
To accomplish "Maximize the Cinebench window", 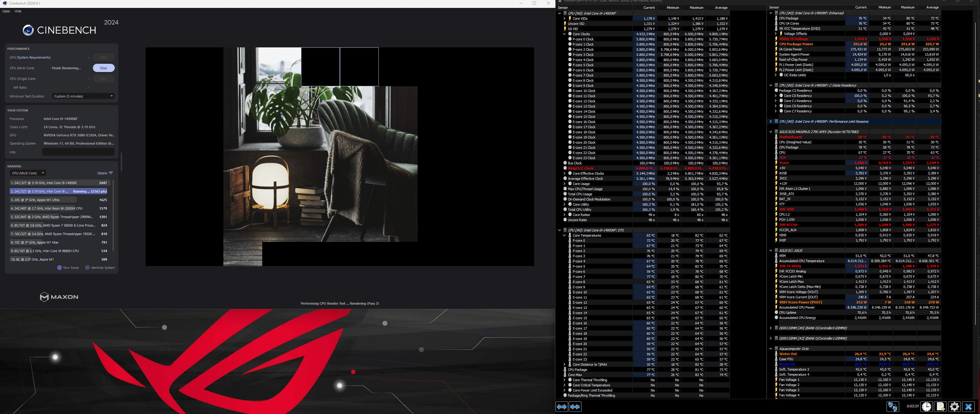I will point(534,3).
